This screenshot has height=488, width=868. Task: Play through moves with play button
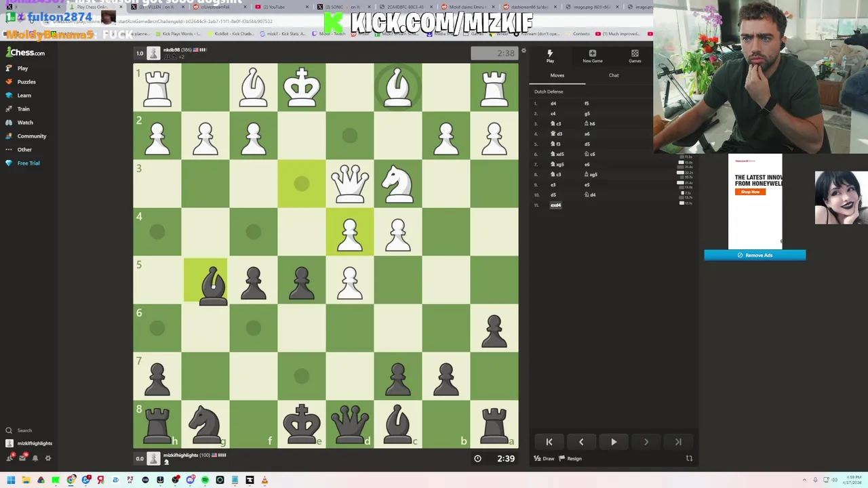[614, 442]
